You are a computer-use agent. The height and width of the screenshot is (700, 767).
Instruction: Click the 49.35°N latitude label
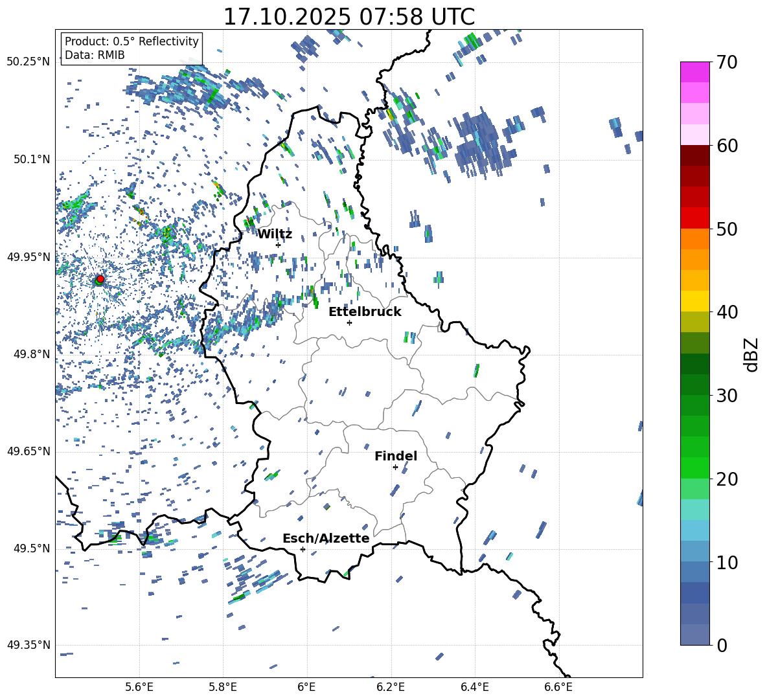[x=29, y=645]
